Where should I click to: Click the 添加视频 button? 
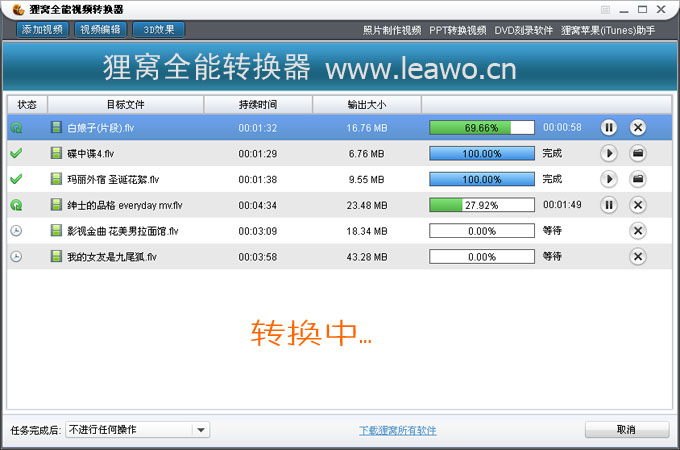click(x=42, y=29)
